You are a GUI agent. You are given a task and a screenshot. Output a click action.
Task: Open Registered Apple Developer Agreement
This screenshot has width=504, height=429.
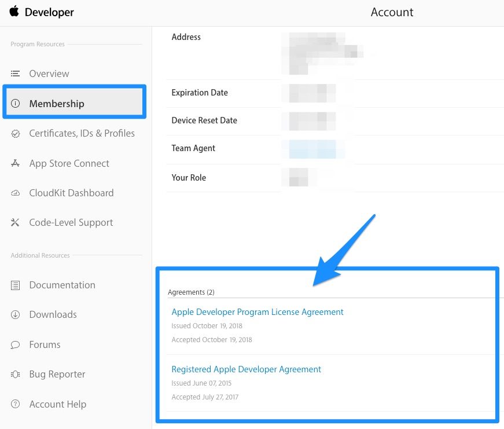point(247,369)
